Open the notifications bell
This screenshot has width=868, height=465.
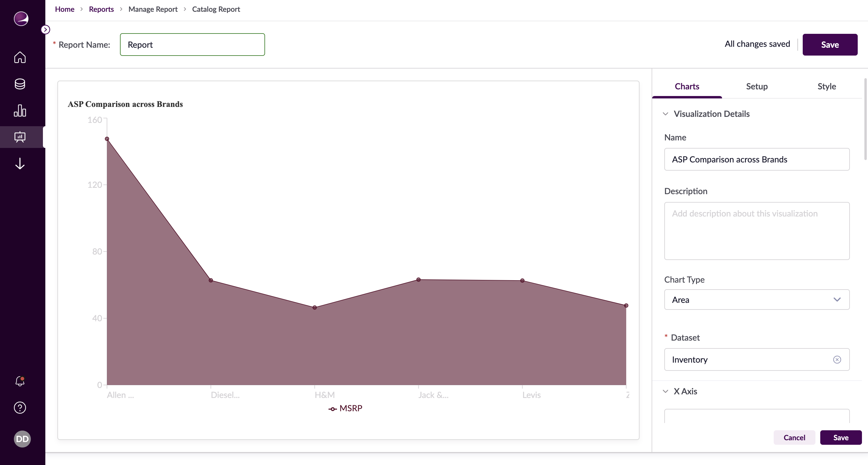[x=20, y=381]
